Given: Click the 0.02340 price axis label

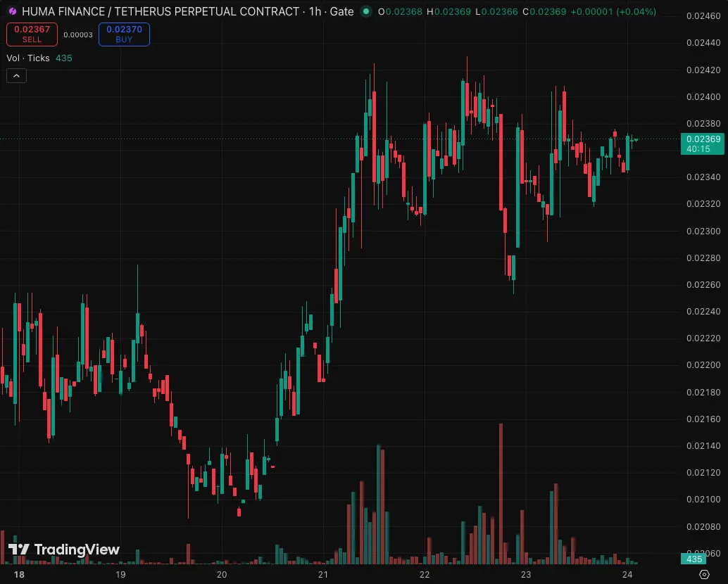Looking at the screenshot, I should tap(703, 177).
